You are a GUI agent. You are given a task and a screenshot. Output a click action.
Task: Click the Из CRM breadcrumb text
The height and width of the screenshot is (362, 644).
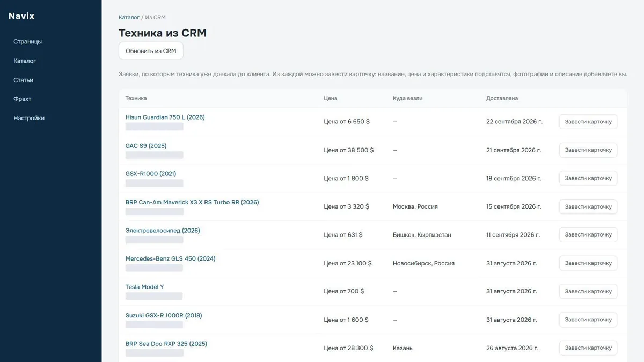(x=155, y=18)
